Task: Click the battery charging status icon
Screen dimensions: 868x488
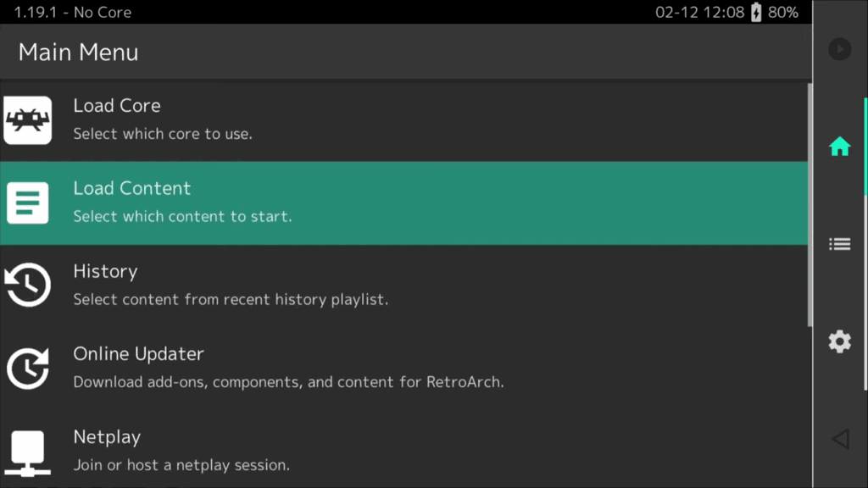Action: pyautogui.click(x=756, y=13)
